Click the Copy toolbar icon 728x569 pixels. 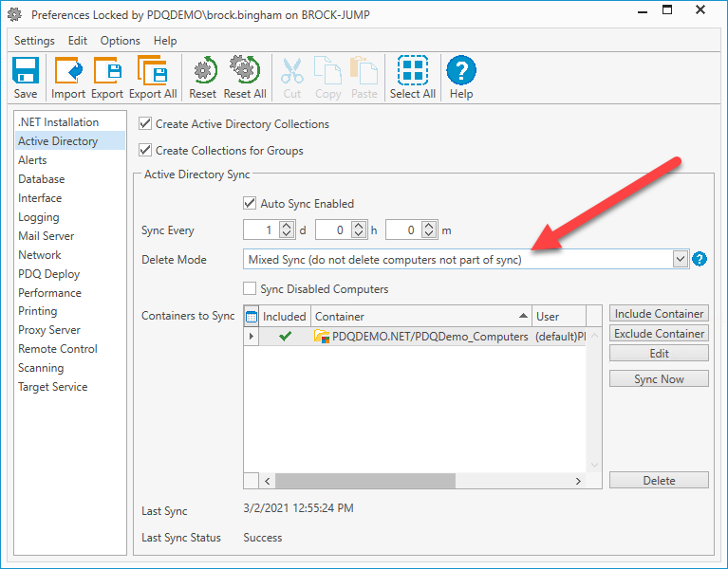pos(327,70)
